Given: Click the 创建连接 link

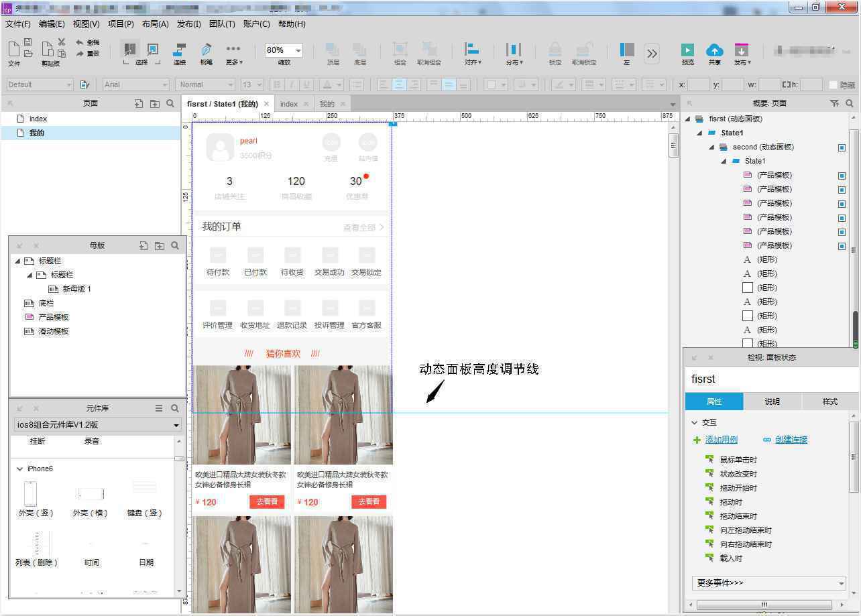Looking at the screenshot, I should point(791,440).
